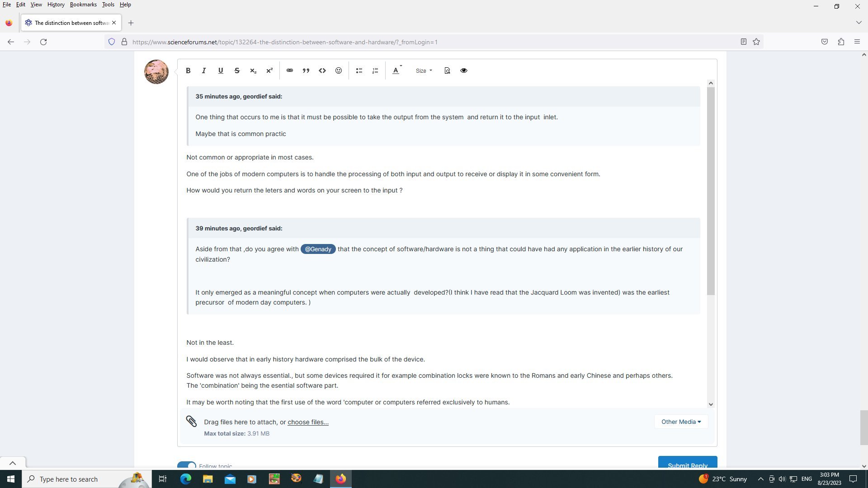
Task: Click the strikethrough button
Action: 237,70
